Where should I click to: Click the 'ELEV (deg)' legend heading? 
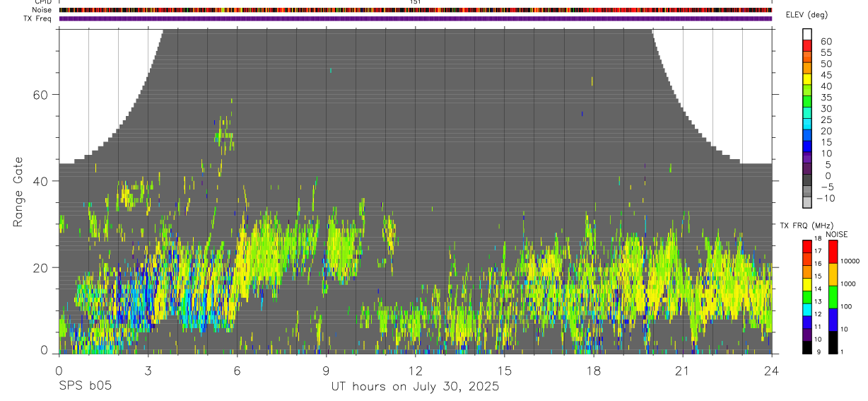pyautogui.click(x=807, y=15)
